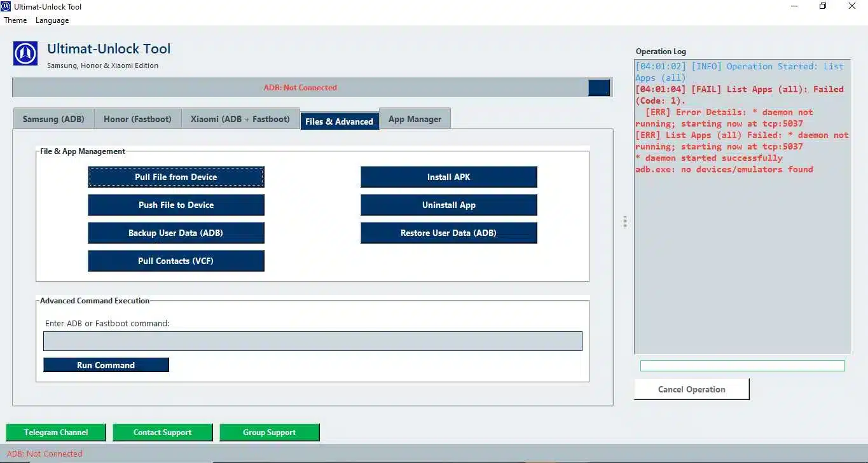Switch to the Honor (Fastboot) tab
Screen dimensions: 868x463
tap(137, 118)
